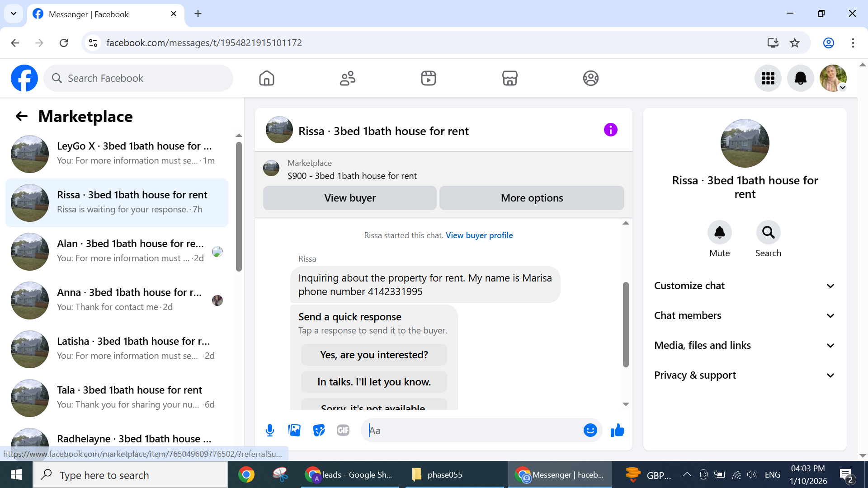Screen dimensions: 868x488
Task: Click the Aa message input field
Action: click(475, 430)
